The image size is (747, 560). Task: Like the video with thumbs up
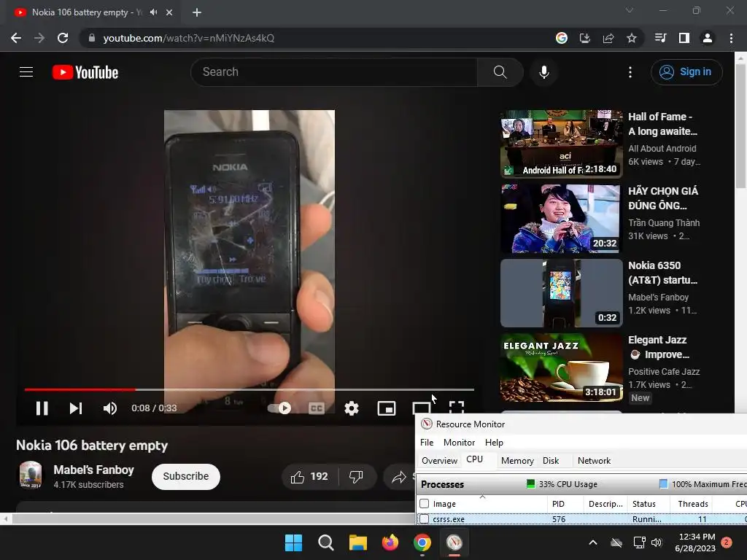[x=309, y=477]
